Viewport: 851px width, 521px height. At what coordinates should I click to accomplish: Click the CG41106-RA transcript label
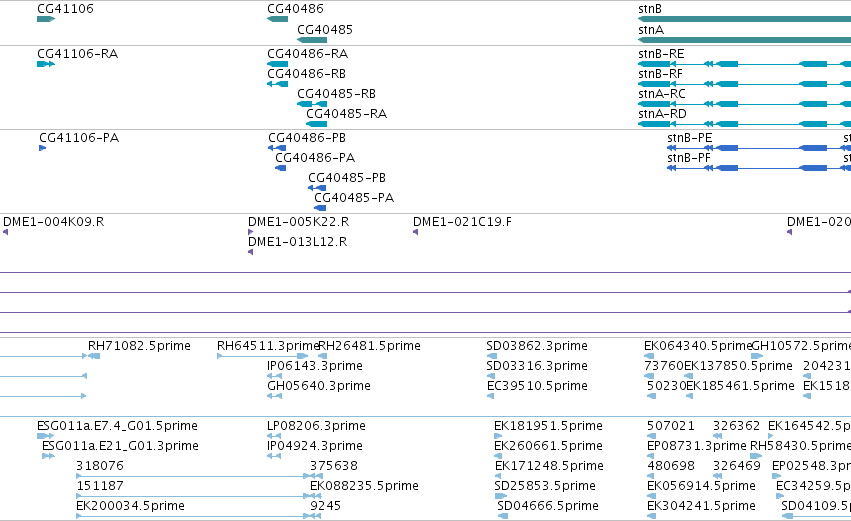click(78, 54)
